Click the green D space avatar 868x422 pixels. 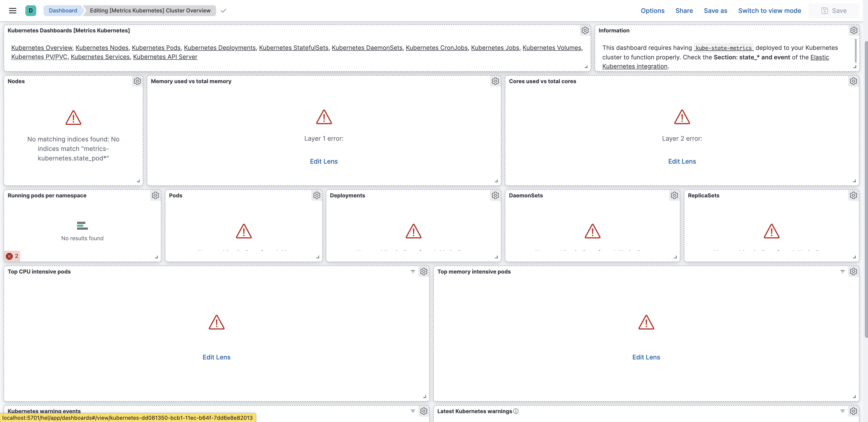tap(31, 10)
